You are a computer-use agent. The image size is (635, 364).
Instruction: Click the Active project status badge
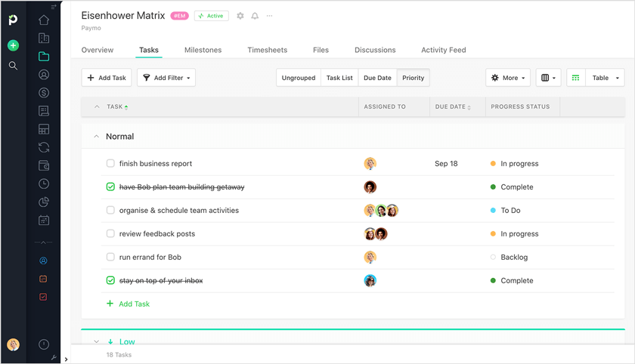coord(212,16)
